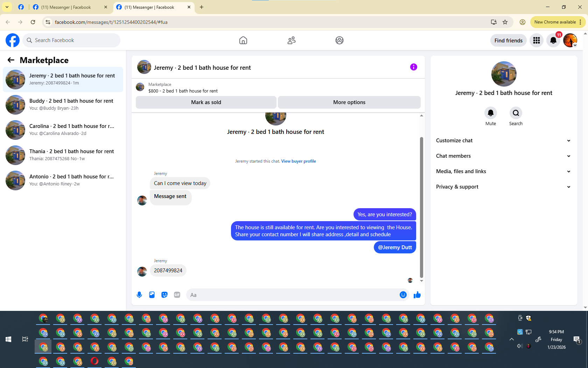Click the back arrow beside Marketplace
The width and height of the screenshot is (588, 368).
pyautogui.click(x=11, y=60)
